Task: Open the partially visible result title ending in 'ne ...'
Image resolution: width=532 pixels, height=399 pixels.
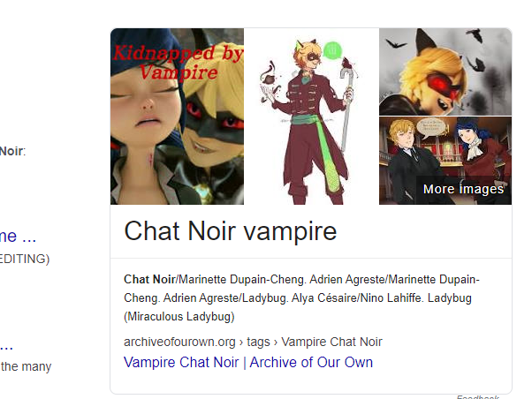Action: click(18, 236)
